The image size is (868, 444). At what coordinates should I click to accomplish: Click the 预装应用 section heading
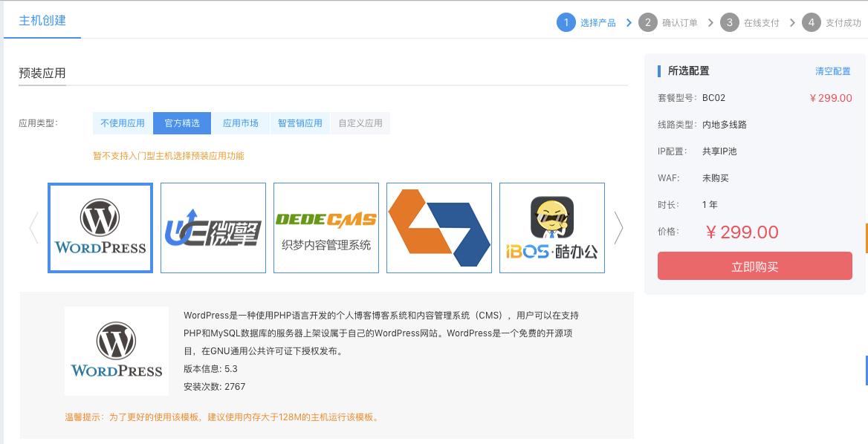(42, 73)
